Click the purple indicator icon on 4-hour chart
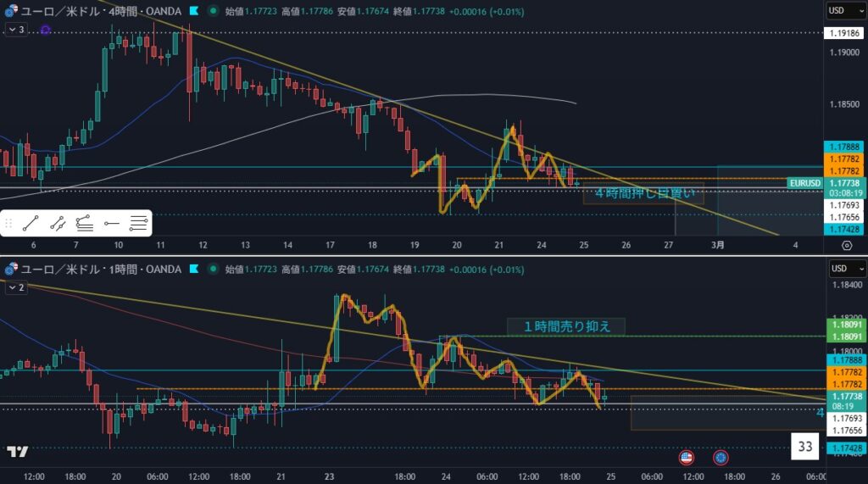This screenshot has height=484, width=868. click(x=45, y=30)
